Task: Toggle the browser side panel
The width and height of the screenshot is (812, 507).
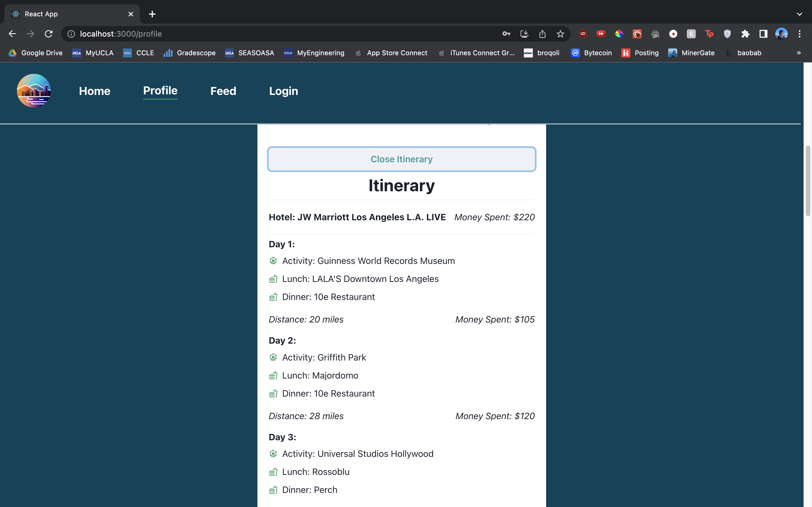Action: click(x=763, y=34)
